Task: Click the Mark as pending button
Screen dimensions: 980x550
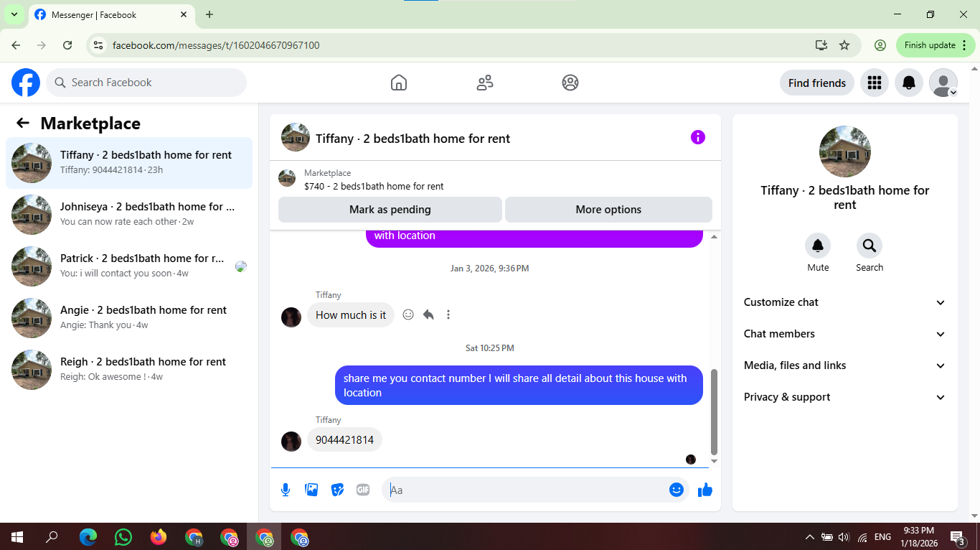Action: pyautogui.click(x=390, y=210)
